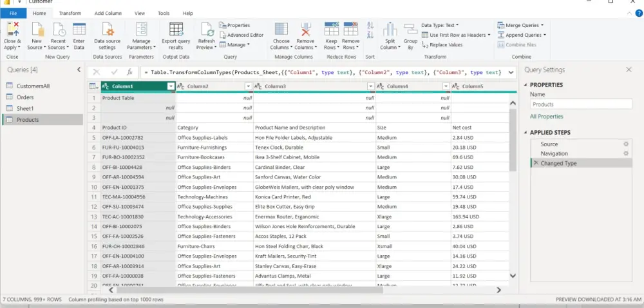Switch to the Transform tab
The image size is (644, 308).
70,13
